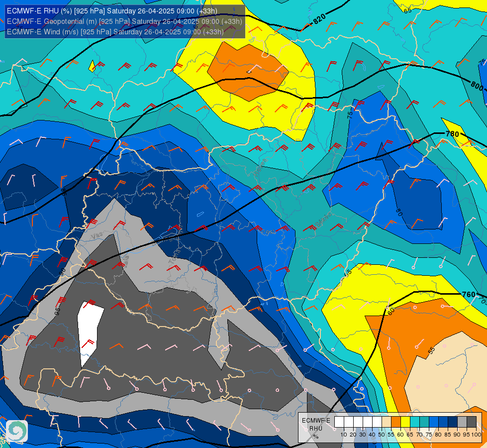Click the rotated 55 humidity contour label on map
The image size is (487, 448).
click(x=431, y=351)
